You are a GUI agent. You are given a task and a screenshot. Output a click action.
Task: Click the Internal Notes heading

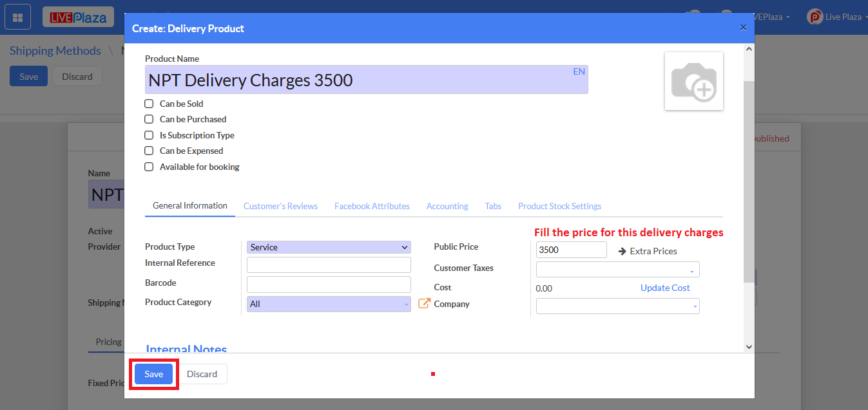pyautogui.click(x=186, y=349)
